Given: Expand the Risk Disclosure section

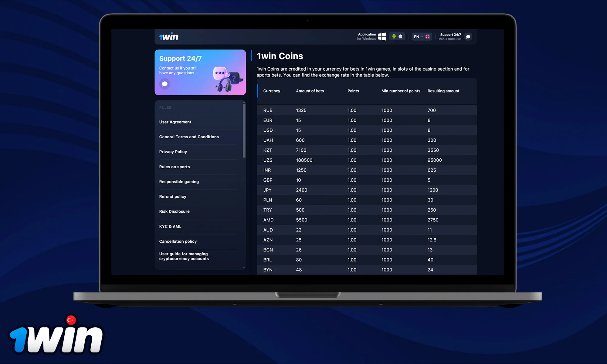Looking at the screenshot, I should pos(175,211).
